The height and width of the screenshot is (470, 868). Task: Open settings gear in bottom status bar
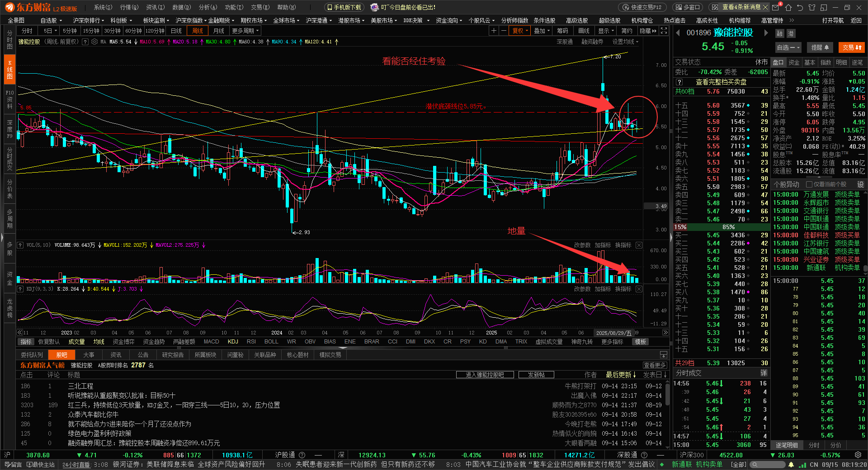click(x=858, y=455)
